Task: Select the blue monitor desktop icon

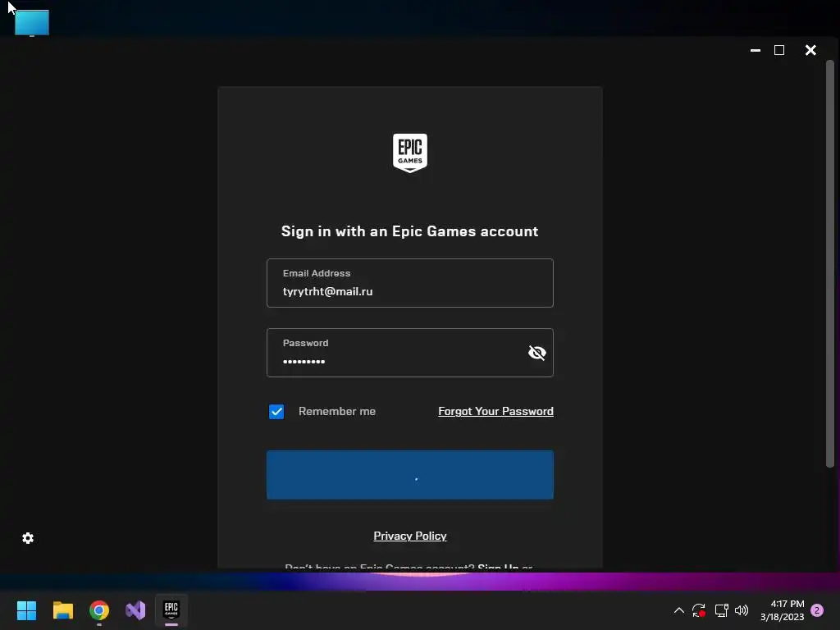Action: point(32,22)
